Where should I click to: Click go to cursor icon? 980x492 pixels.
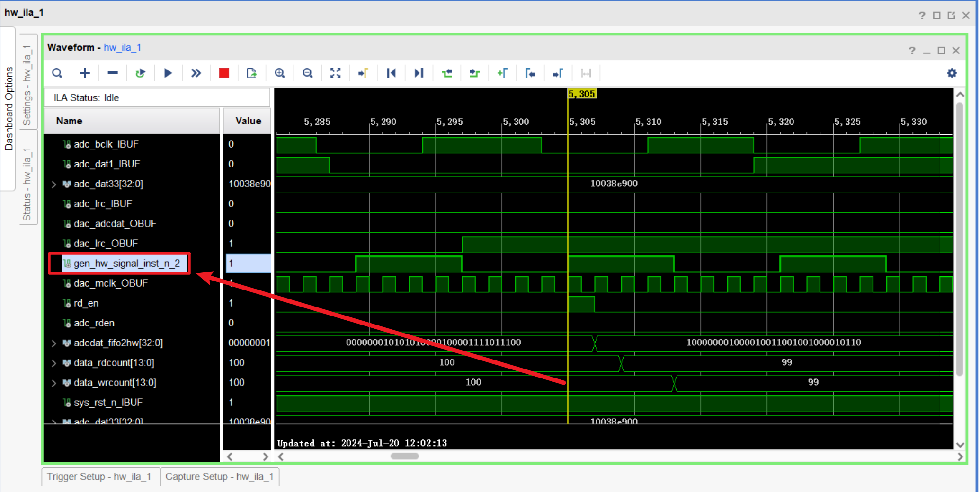pyautogui.click(x=363, y=73)
